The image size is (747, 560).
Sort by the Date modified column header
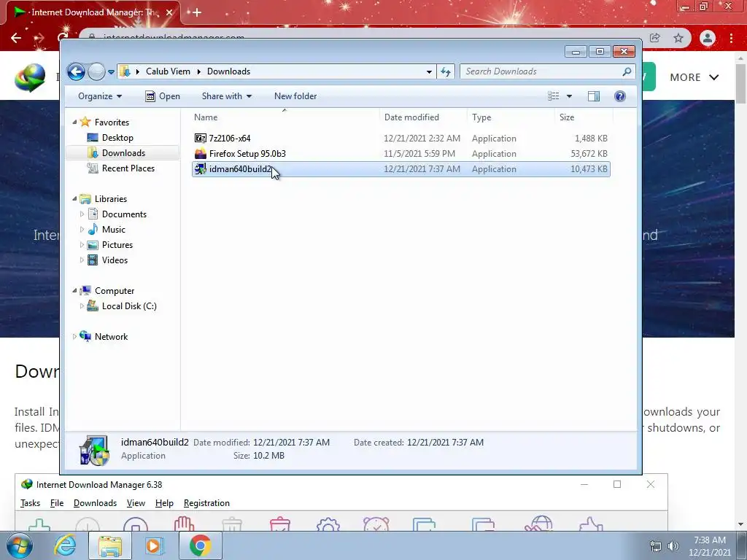pyautogui.click(x=423, y=117)
